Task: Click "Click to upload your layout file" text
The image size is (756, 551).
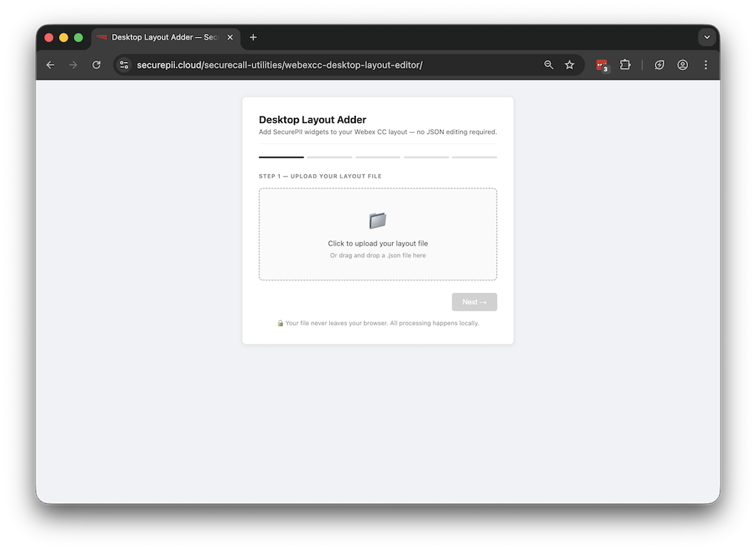Action: (377, 243)
